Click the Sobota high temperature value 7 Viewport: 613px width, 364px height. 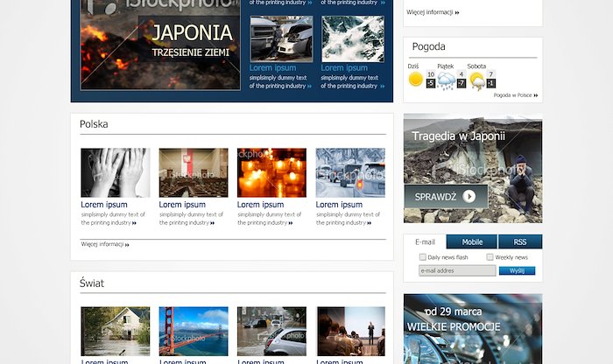coord(491,74)
